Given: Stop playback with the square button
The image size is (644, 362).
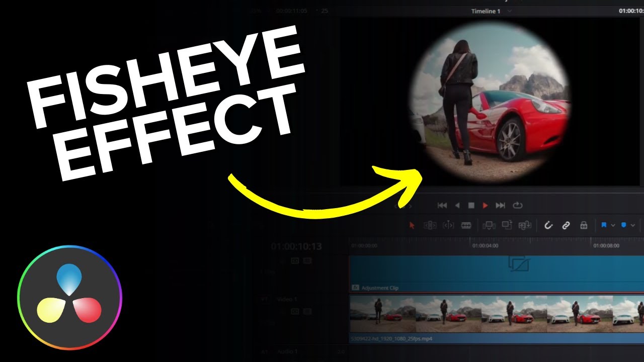Looking at the screenshot, I should pyautogui.click(x=471, y=205).
